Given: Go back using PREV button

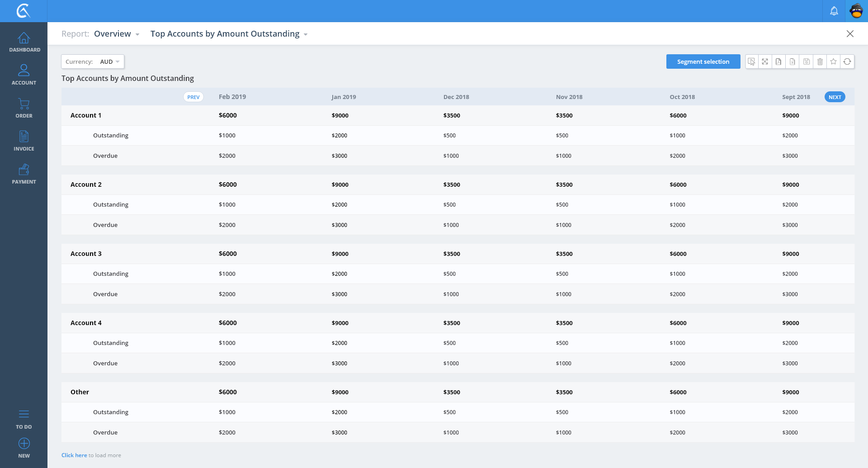Looking at the screenshot, I should (193, 97).
